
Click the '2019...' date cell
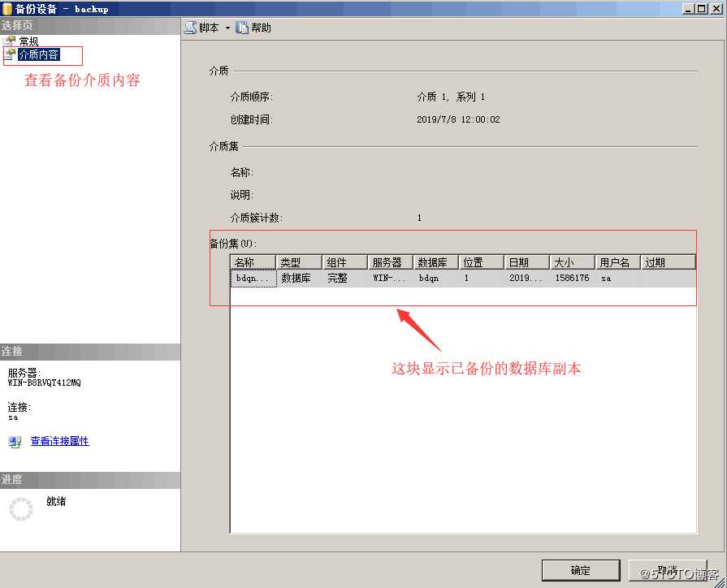click(526, 279)
